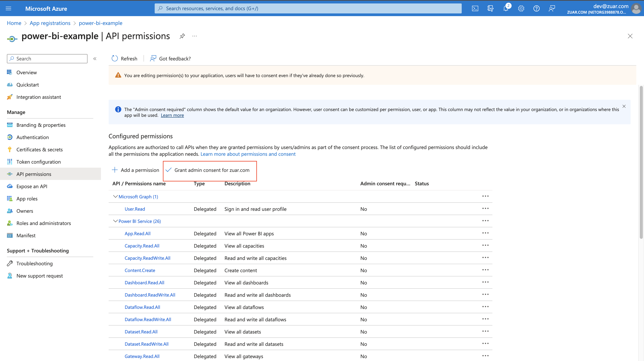Image resolution: width=644 pixels, height=361 pixels.
Task: Open ellipsis menu for User.Read row
Action: pos(485,208)
